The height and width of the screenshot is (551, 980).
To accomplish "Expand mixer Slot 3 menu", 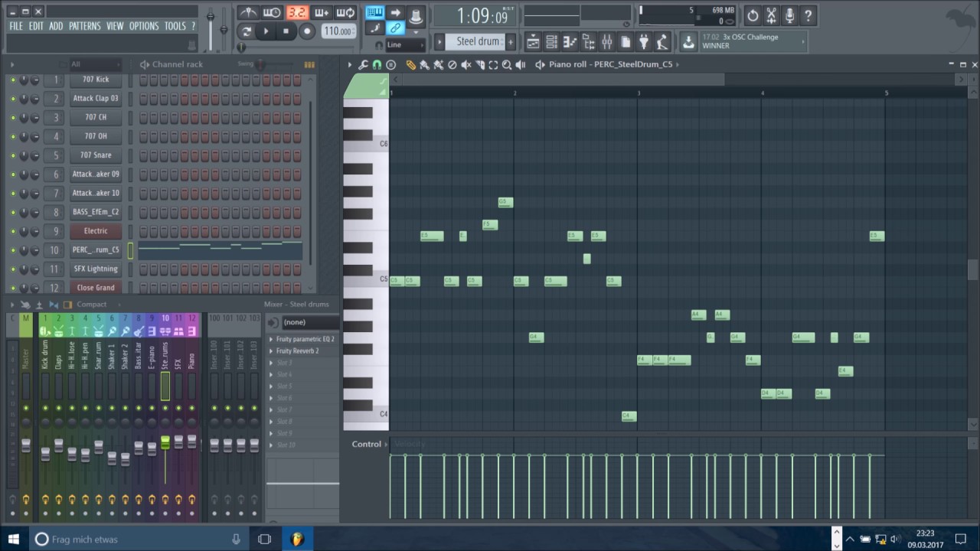I will pos(271,363).
